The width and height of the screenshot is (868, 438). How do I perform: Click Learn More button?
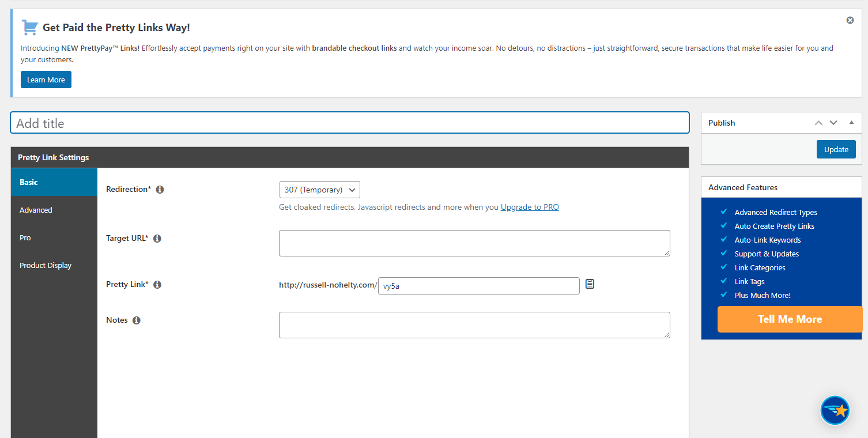click(46, 80)
